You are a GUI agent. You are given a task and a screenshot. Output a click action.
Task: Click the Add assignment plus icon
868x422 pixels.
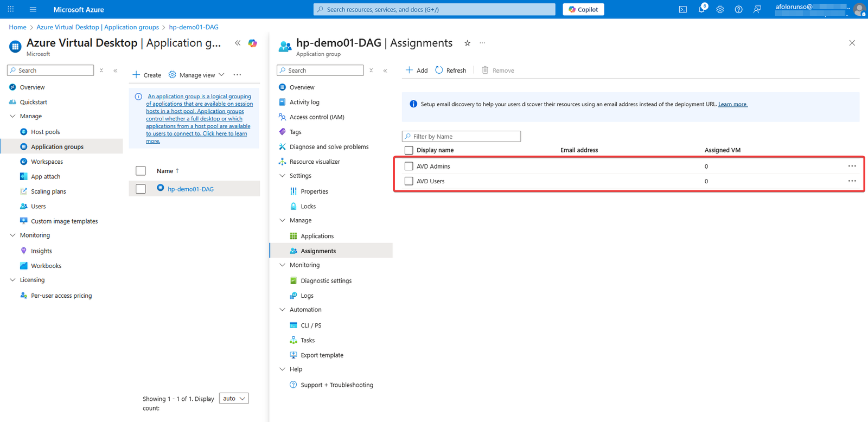click(410, 70)
